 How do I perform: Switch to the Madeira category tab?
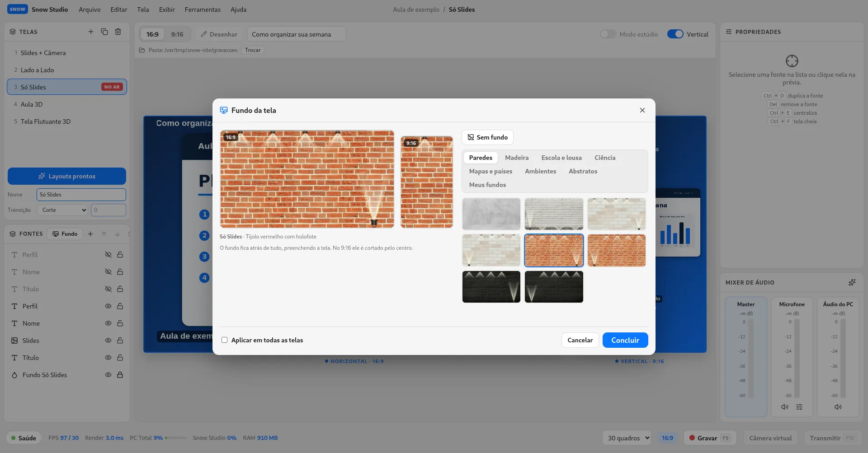coord(517,158)
